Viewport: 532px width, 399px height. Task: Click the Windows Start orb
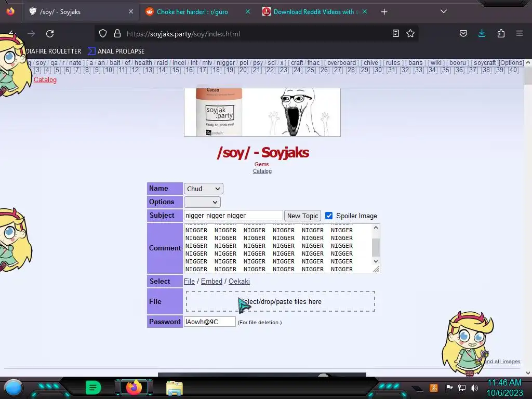13,388
